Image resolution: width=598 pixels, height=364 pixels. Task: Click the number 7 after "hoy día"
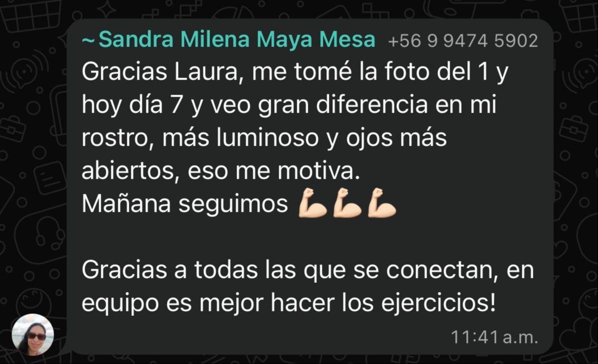(176, 105)
